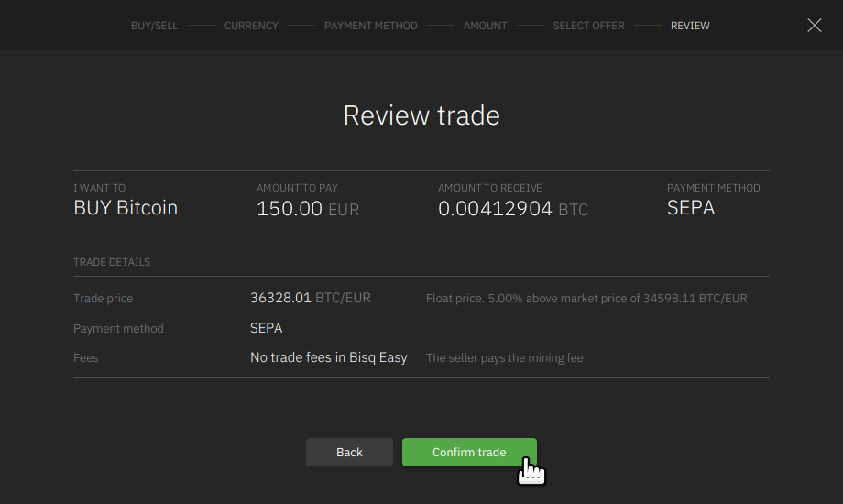Click the highlighted REVIEW step

(x=690, y=26)
